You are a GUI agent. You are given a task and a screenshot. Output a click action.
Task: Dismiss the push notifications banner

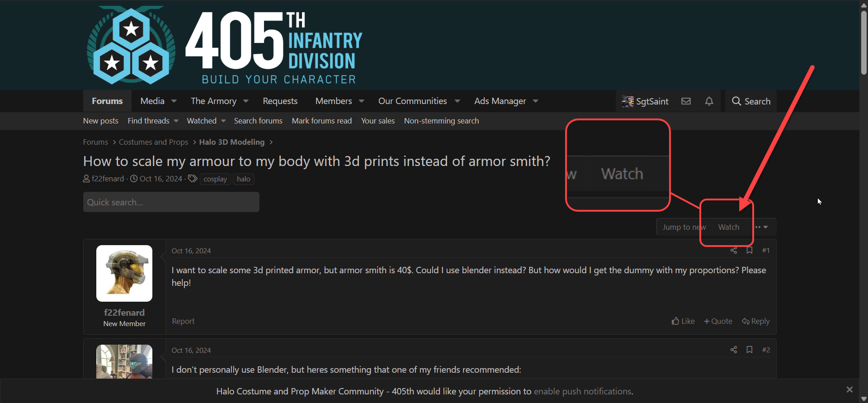pos(849,389)
